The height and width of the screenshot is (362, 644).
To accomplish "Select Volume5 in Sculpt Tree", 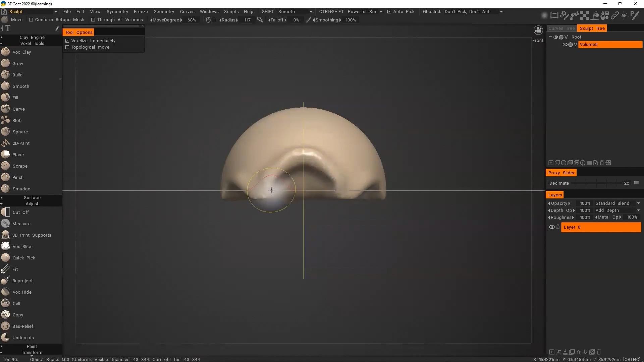I will tap(609, 44).
